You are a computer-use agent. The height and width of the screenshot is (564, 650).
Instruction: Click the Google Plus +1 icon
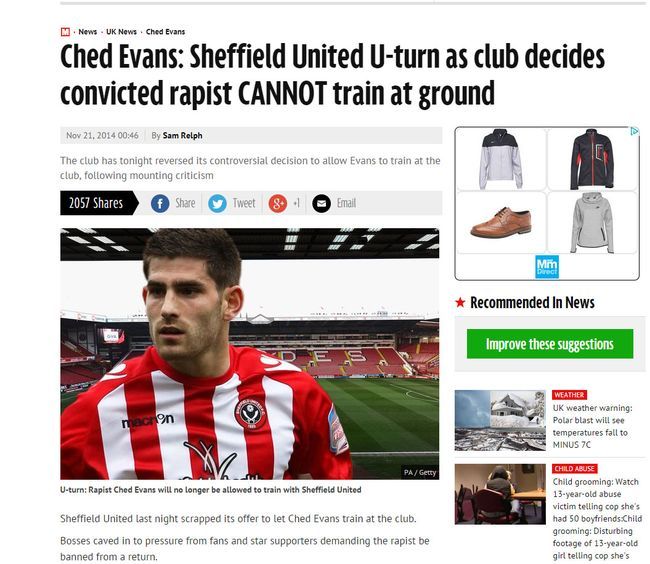coord(278,203)
